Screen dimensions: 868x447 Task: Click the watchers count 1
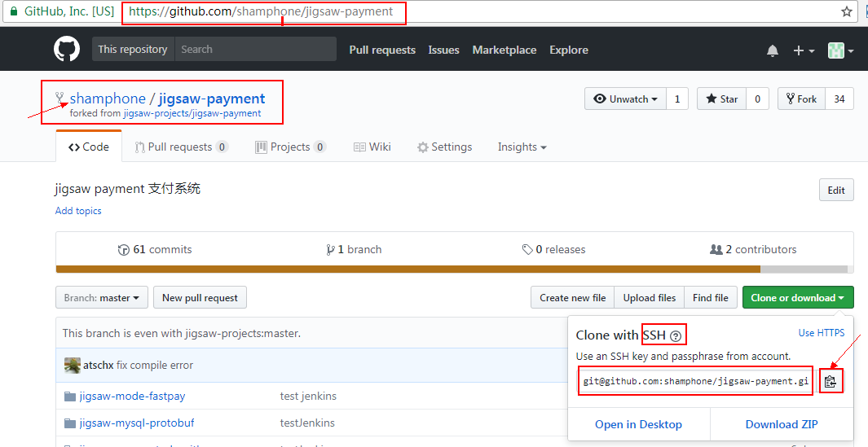tap(677, 99)
